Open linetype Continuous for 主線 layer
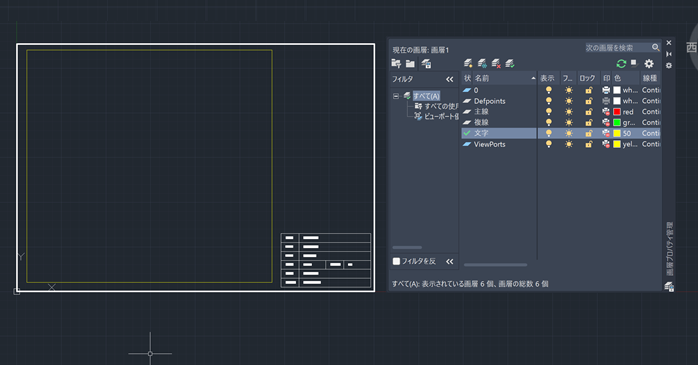This screenshot has height=365, width=698. 651,112
